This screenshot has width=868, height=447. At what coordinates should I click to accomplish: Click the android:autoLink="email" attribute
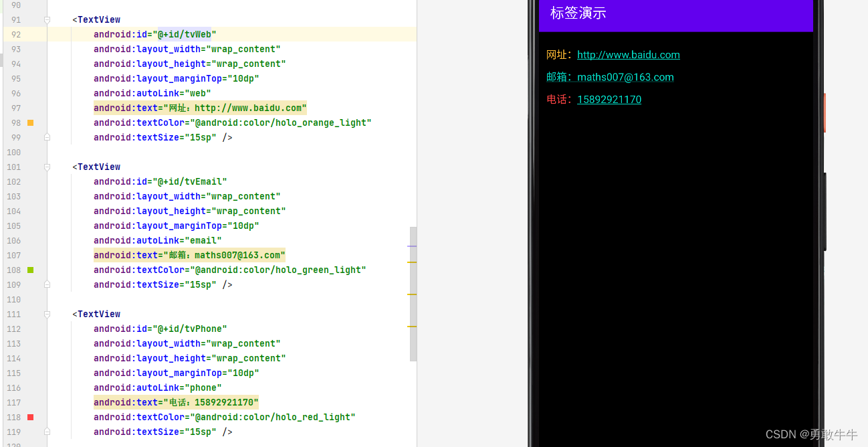158,241
